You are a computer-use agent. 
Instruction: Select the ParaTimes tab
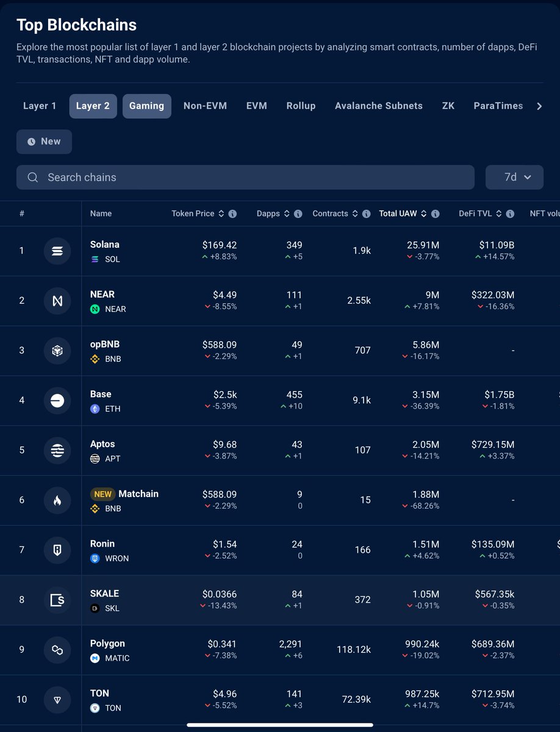coord(498,106)
